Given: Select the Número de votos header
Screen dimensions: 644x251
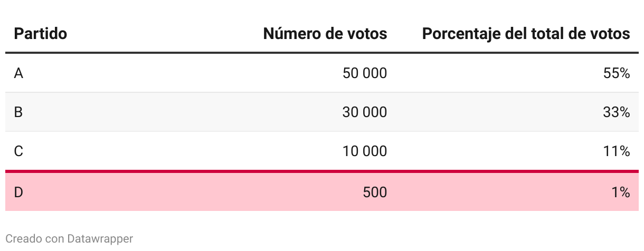Looking at the screenshot, I should click(x=325, y=34).
